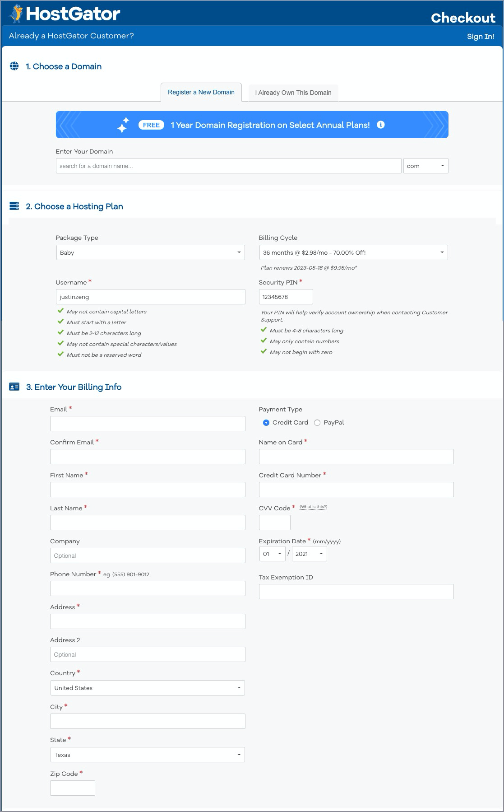Switch to Register a New Domain tab
This screenshot has width=504, height=812.
pyautogui.click(x=201, y=92)
